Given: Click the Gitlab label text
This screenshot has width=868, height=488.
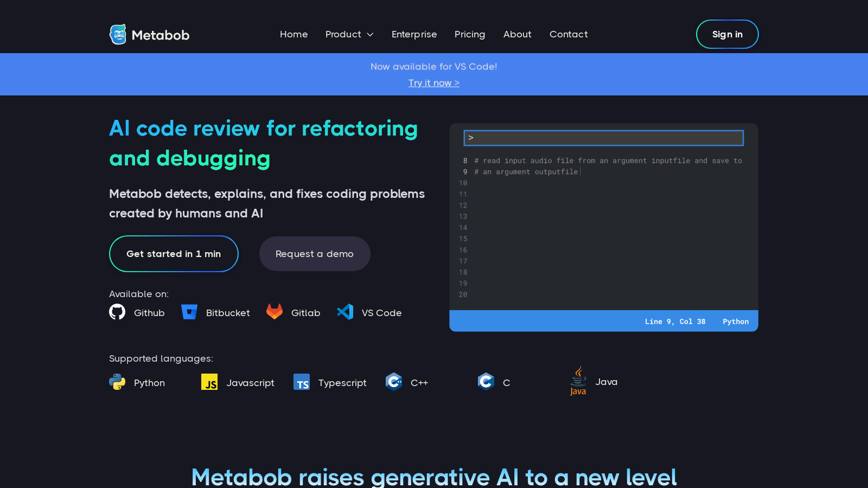Looking at the screenshot, I should [x=306, y=313].
